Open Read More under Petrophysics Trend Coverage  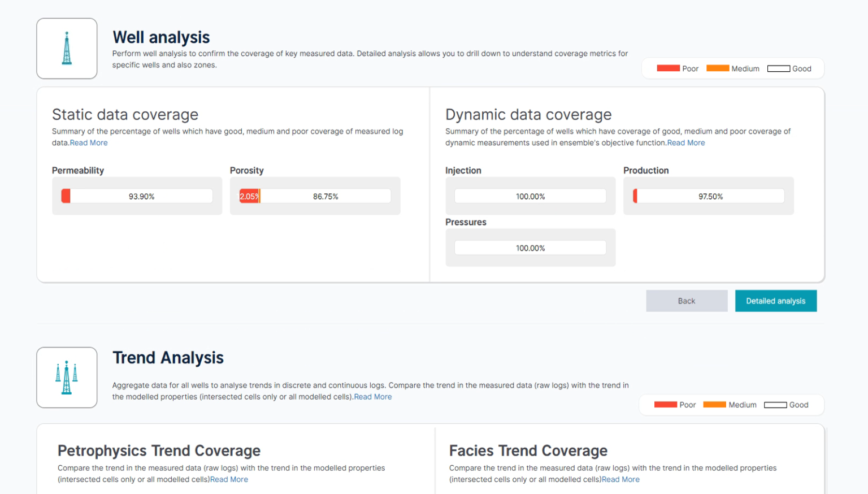tap(229, 479)
